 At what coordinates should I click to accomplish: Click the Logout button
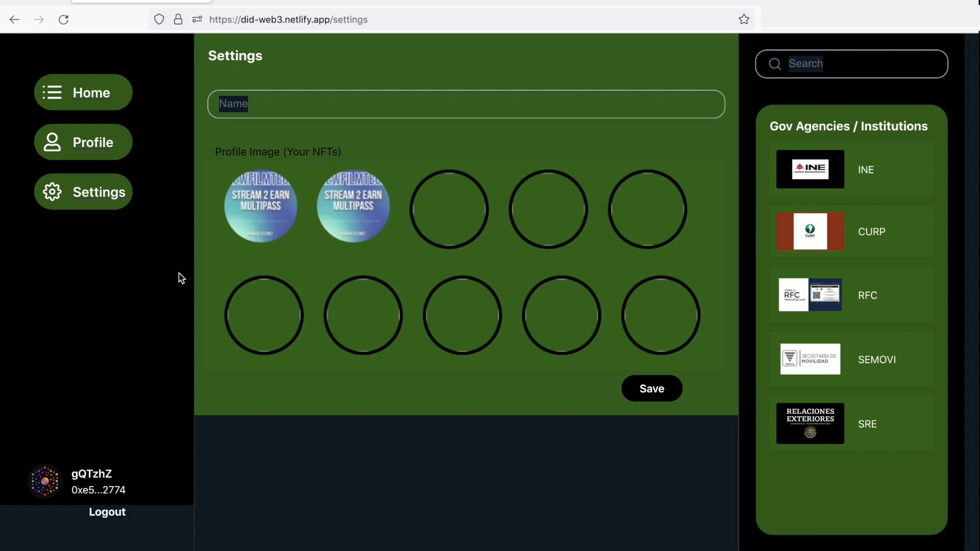[107, 511]
